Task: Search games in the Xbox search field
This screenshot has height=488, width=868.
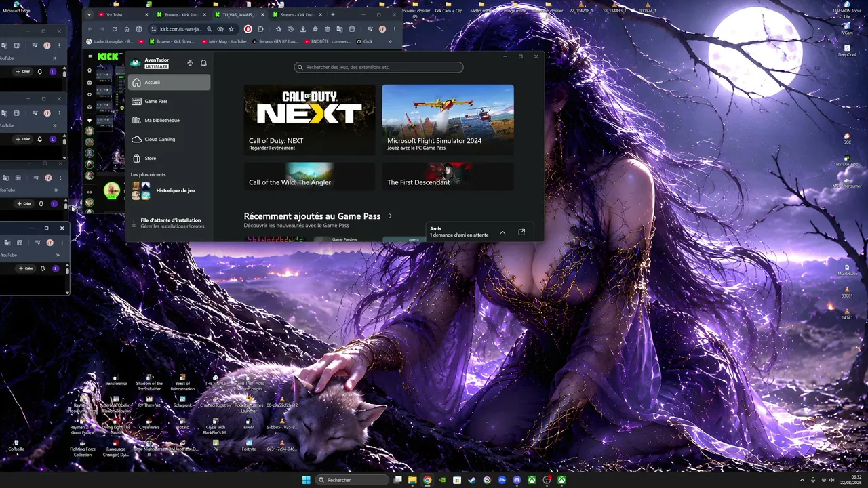Action: 378,67
